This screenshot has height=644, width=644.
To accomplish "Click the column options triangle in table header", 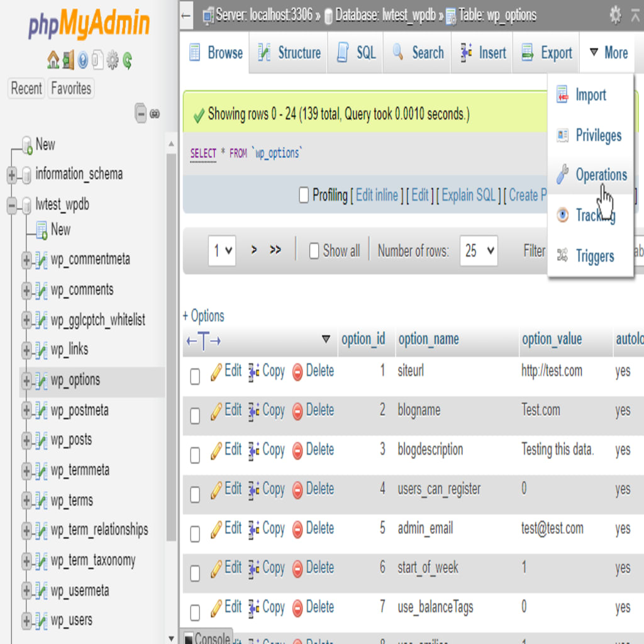I will point(326,339).
